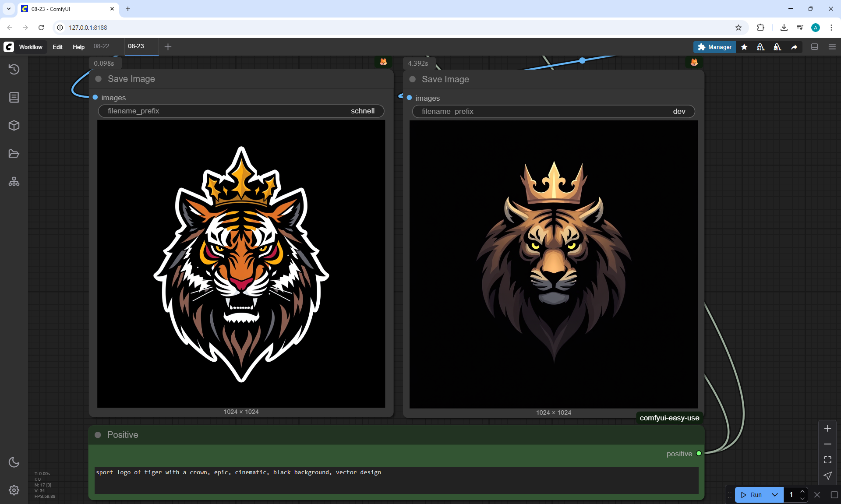Screen dimensions: 841x504
Task: Toggle the bottom panel visibility icon
Action: (x=815, y=47)
